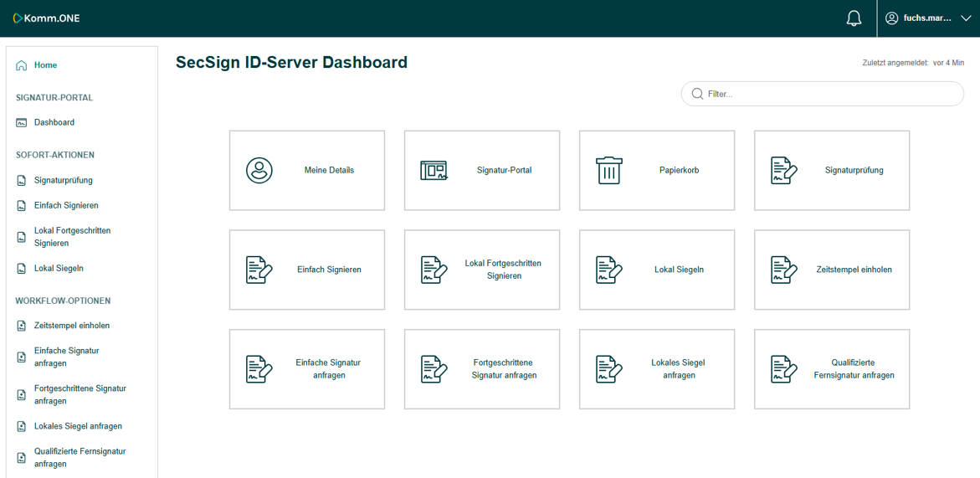Open Signaturprüfung in the sidebar

(64, 181)
